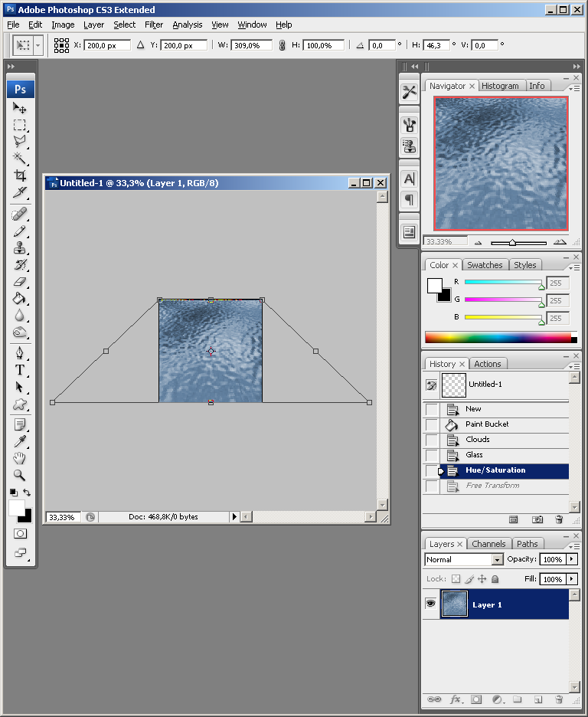Open the History panel menu

(x=574, y=366)
